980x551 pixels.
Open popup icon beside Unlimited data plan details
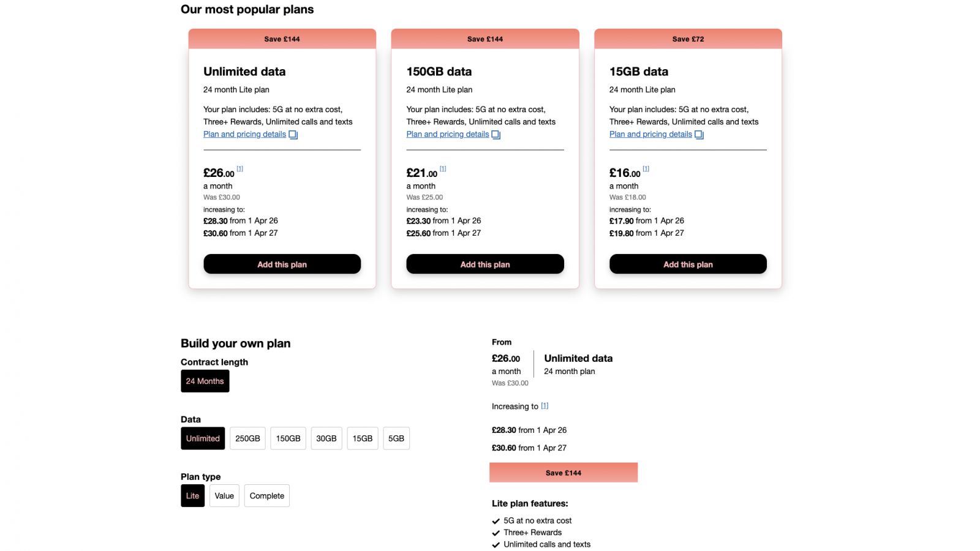293,135
